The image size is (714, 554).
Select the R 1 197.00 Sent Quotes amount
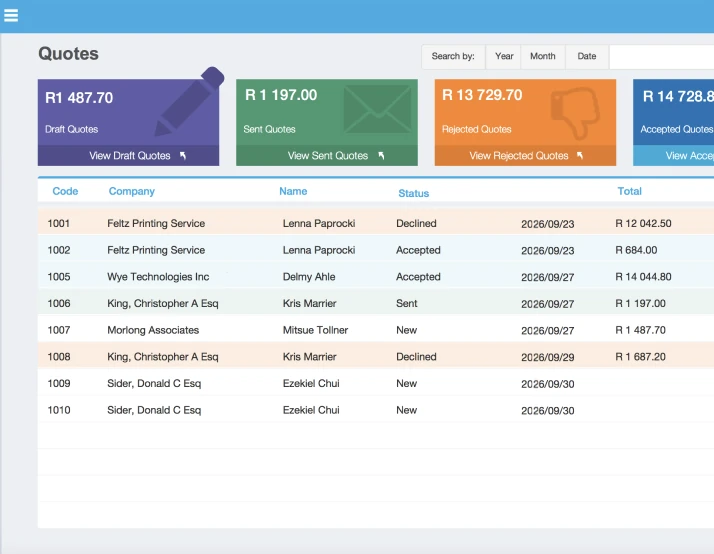click(x=281, y=95)
